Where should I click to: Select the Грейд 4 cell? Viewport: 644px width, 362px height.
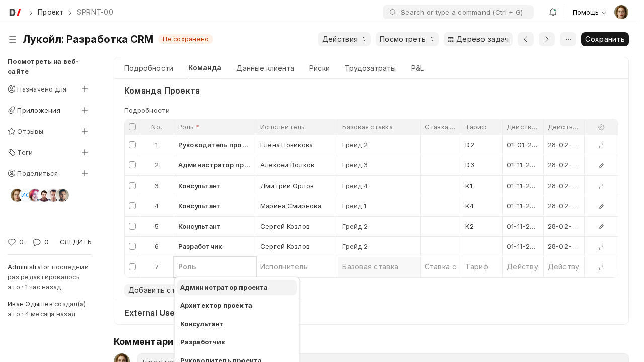[379, 186]
